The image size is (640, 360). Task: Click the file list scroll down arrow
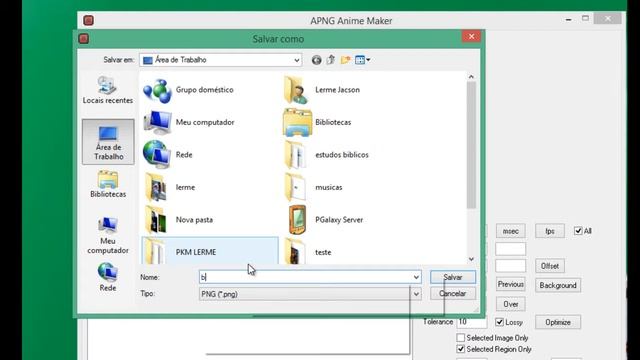[x=471, y=259]
